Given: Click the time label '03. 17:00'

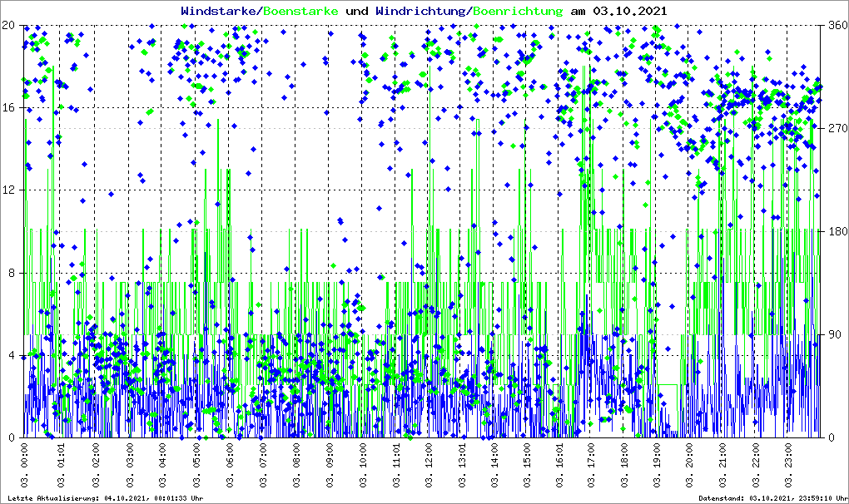Looking at the screenshot, I should pos(591,466).
